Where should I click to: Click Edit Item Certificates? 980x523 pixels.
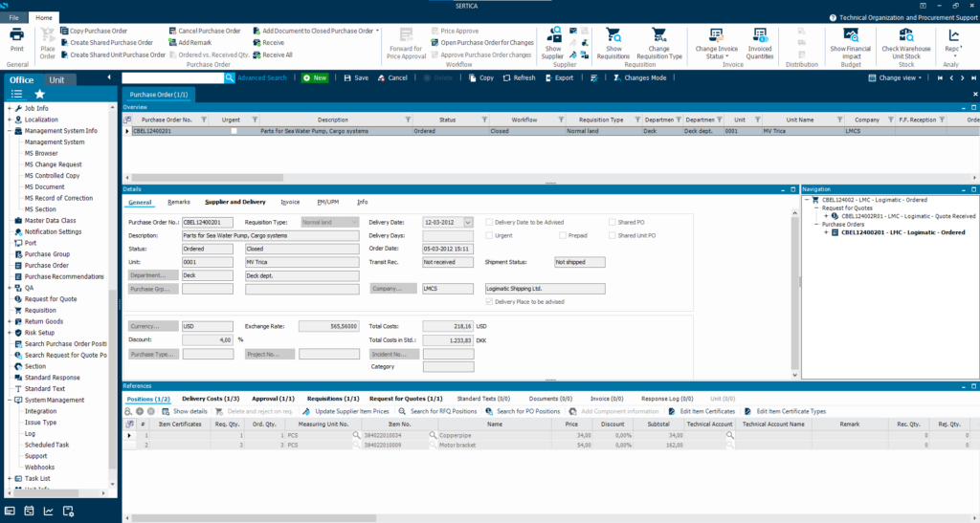(x=702, y=412)
